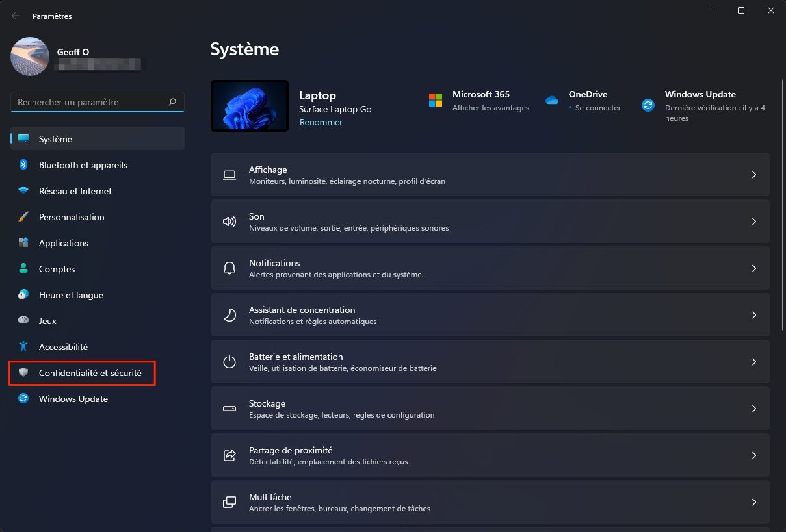Click the OneDrive cloud icon

click(x=552, y=100)
